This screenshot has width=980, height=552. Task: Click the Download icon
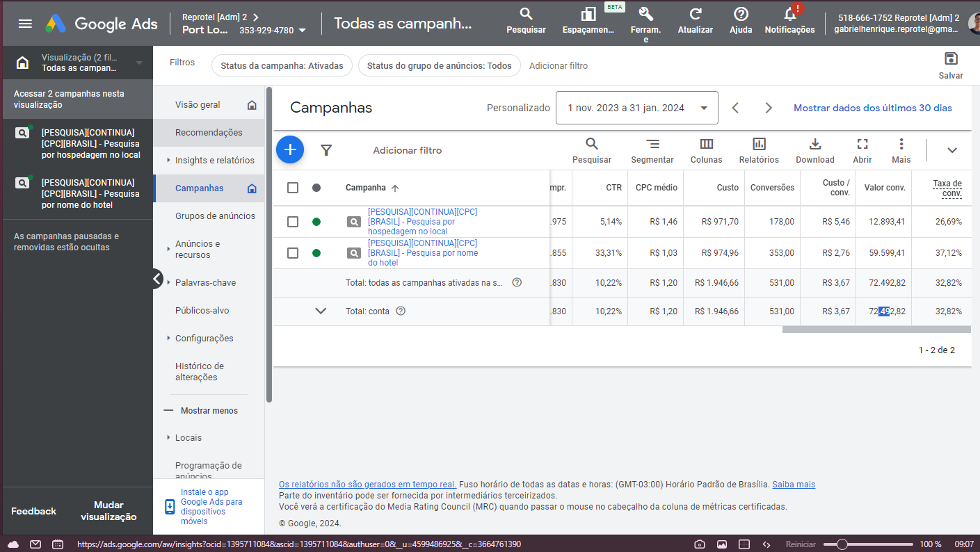(815, 144)
